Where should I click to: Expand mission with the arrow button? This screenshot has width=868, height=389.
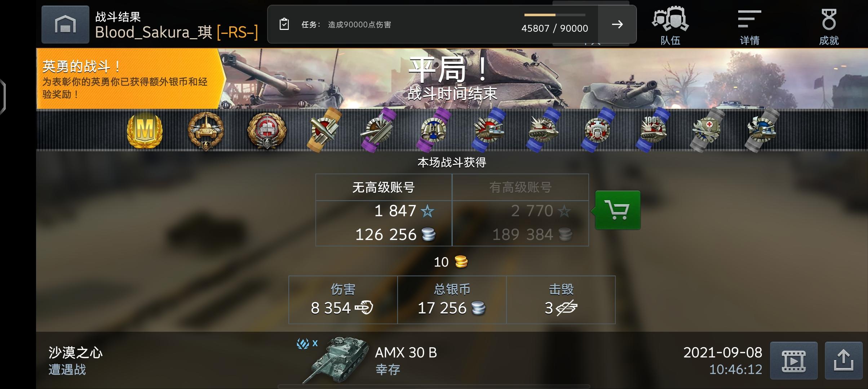617,24
